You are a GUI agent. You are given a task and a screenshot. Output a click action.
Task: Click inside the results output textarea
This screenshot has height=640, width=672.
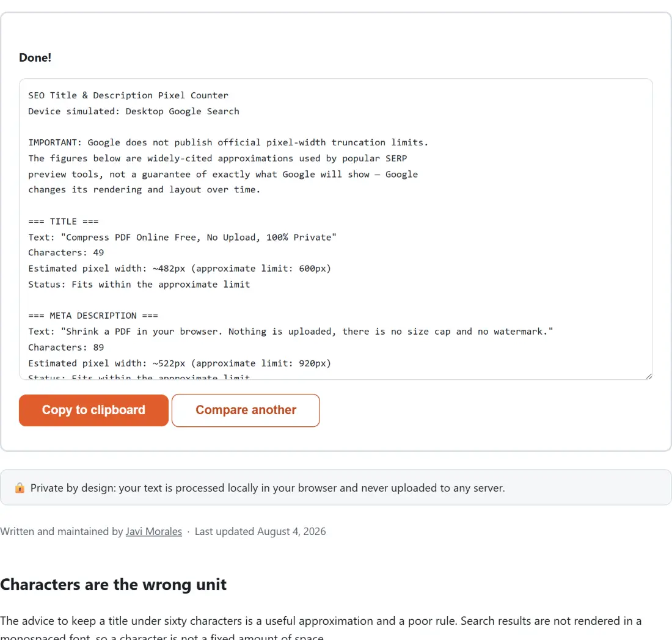[x=335, y=229]
